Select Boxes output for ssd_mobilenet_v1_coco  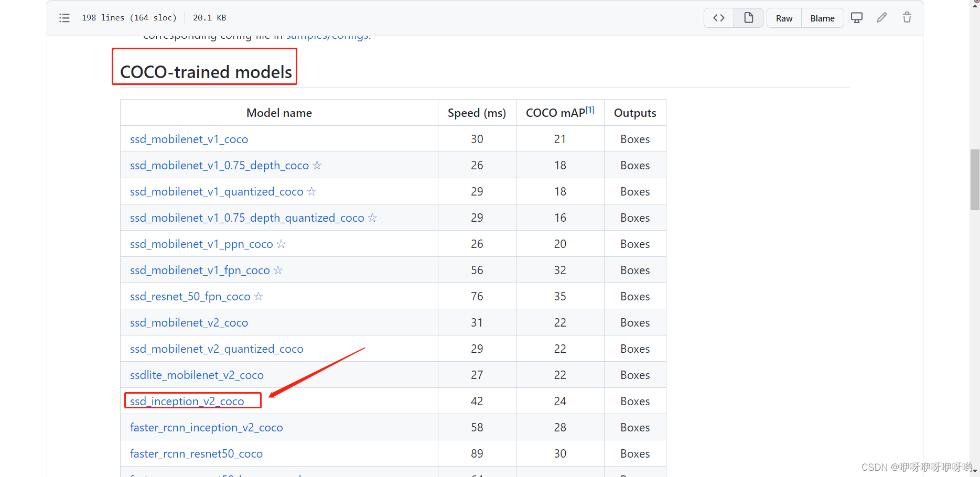click(635, 139)
